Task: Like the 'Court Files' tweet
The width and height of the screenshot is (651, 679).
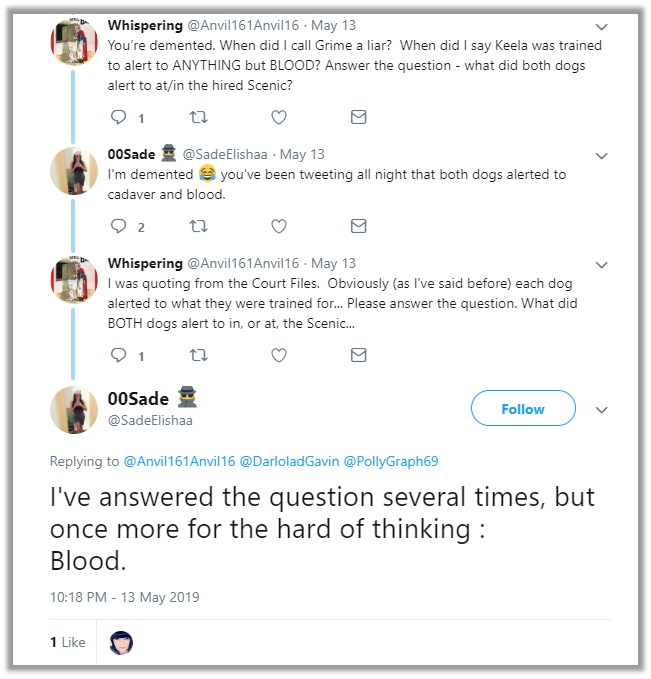Action: click(x=279, y=355)
